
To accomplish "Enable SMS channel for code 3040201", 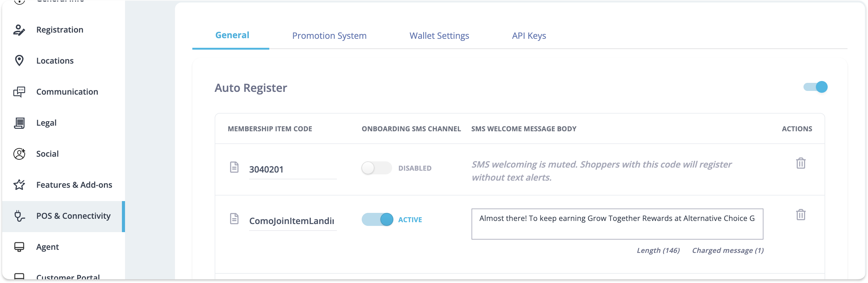I will coord(376,168).
